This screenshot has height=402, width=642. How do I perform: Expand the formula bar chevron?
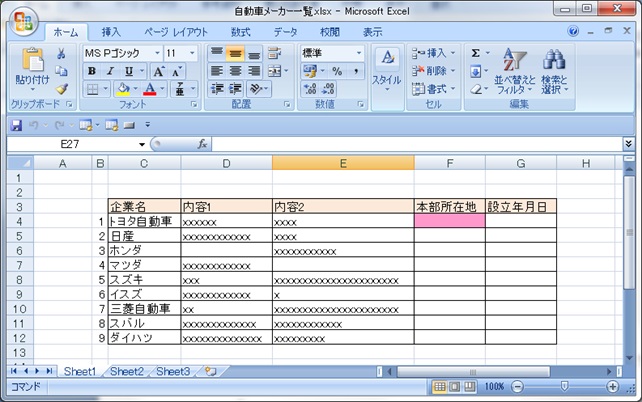[x=628, y=144]
